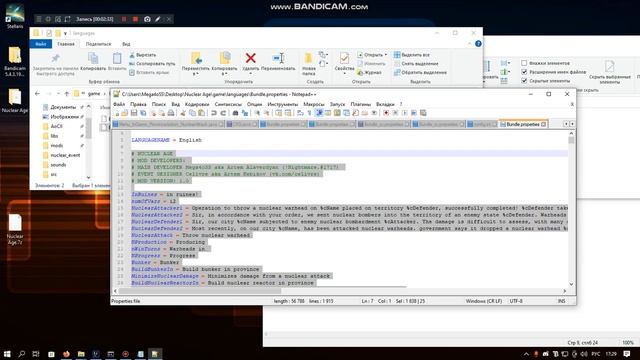Click the Save Macro icon ending Notepad++ toolbar
This screenshot has height=360, width=640.
pyautogui.click(x=423, y=113)
